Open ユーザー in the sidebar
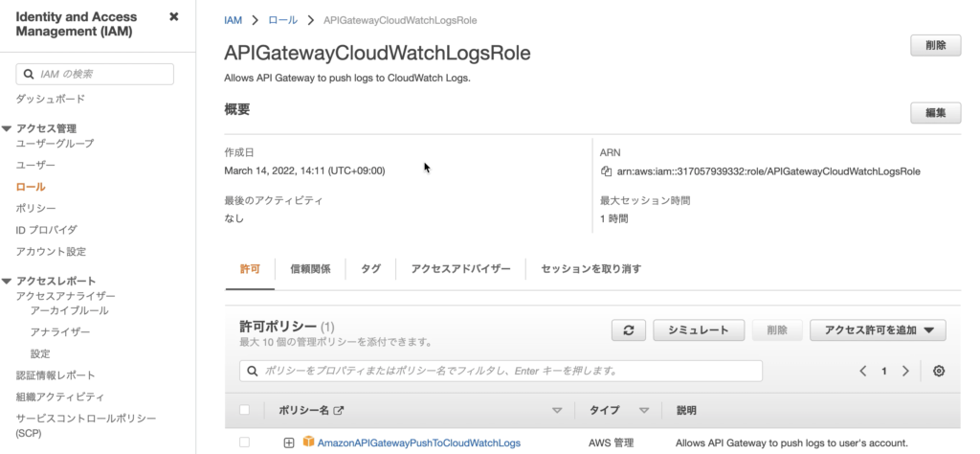The image size is (980, 454). [x=35, y=165]
